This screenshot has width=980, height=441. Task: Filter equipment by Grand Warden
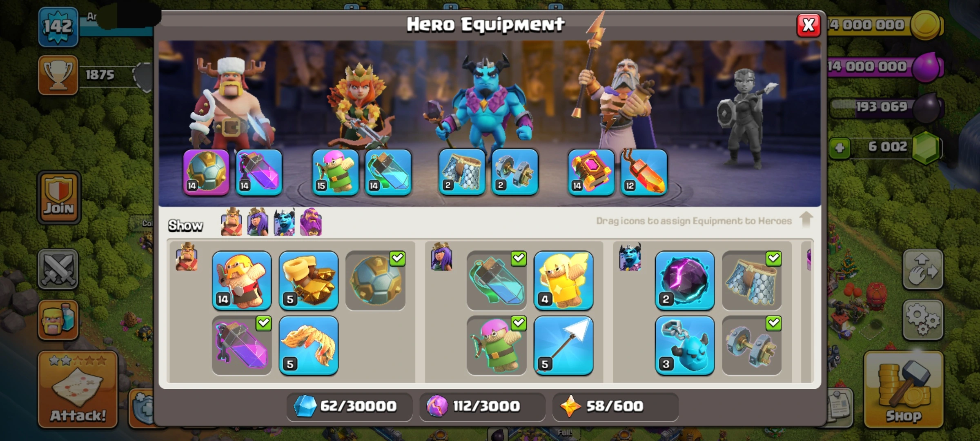pyautogui.click(x=311, y=222)
